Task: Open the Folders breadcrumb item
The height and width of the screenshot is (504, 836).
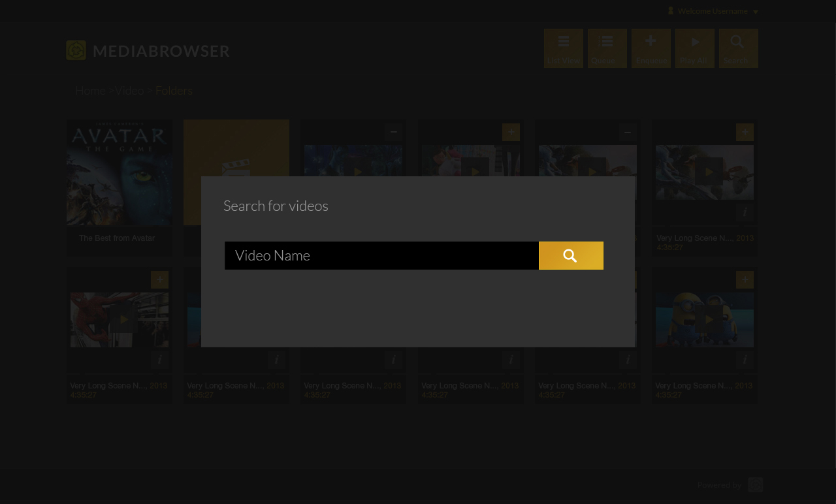Action: click(174, 90)
